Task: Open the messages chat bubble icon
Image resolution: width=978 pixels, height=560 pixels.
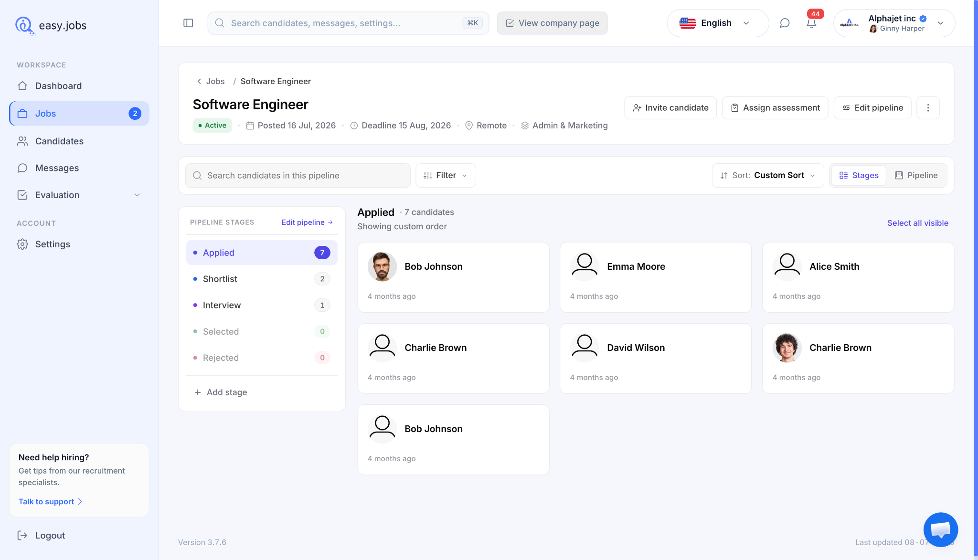Action: pyautogui.click(x=785, y=23)
